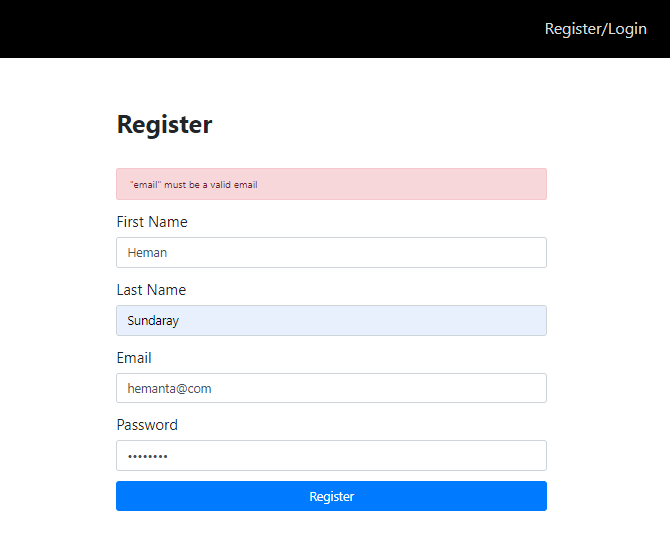Click the First Name label

click(152, 222)
